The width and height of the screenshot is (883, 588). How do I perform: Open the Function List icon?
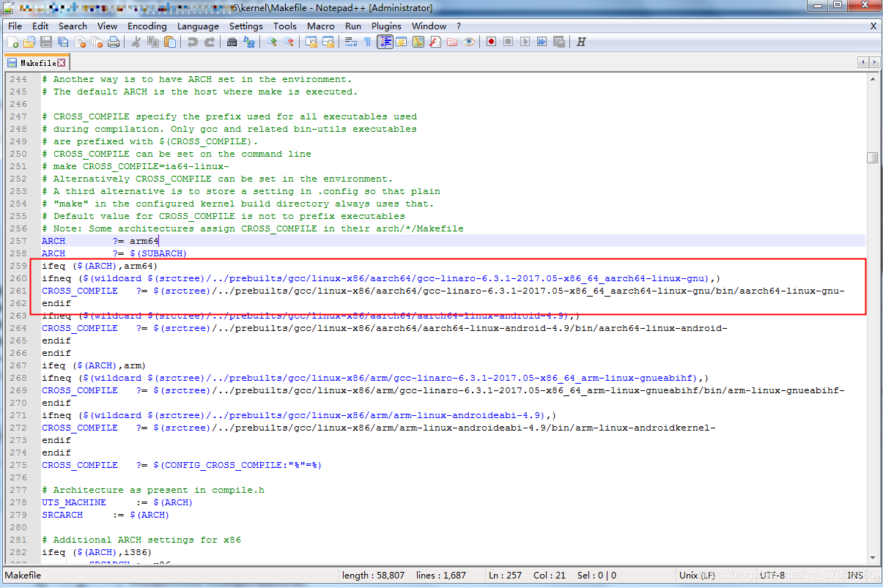pos(435,42)
